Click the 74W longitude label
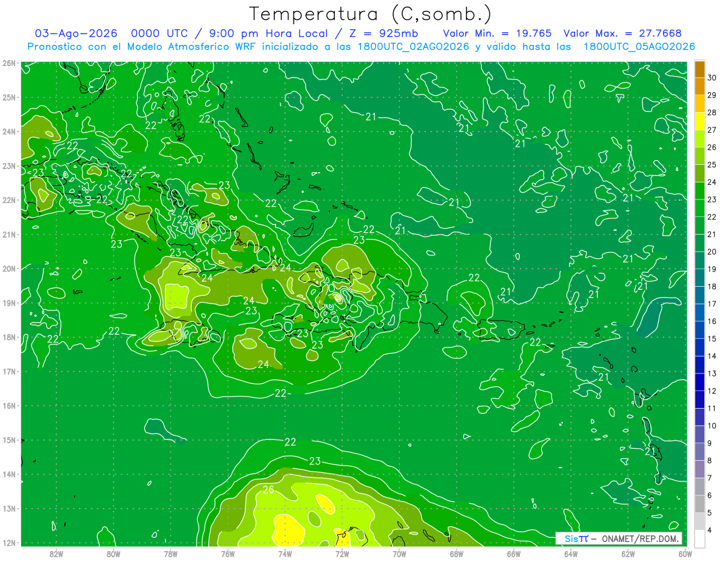Viewport: 728px width, 562px height. [285, 554]
